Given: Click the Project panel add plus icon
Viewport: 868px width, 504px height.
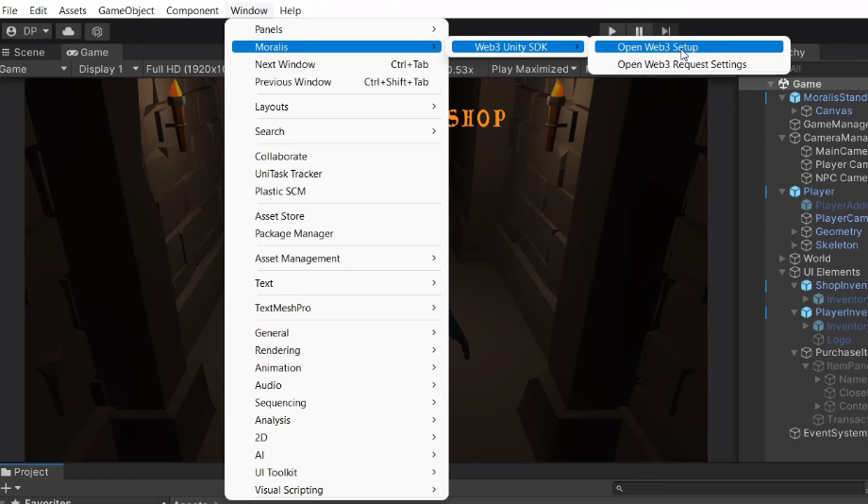Looking at the screenshot, I should (6, 488).
